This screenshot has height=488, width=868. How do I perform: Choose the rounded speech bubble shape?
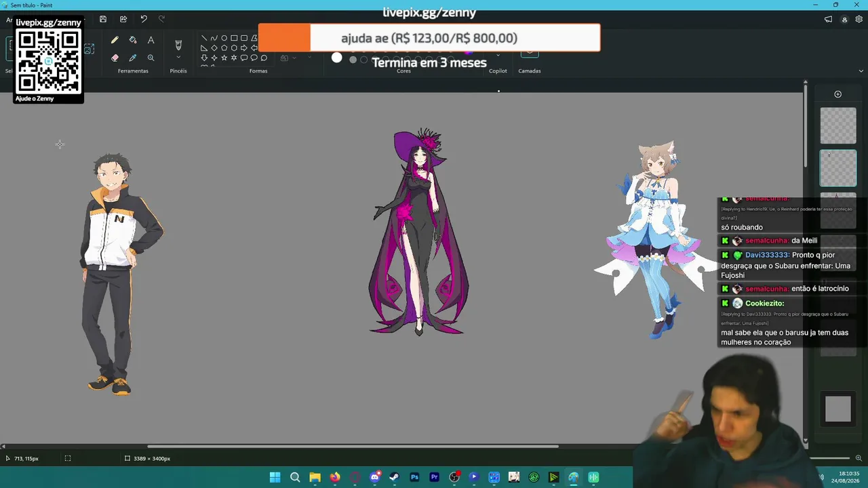[244, 58]
